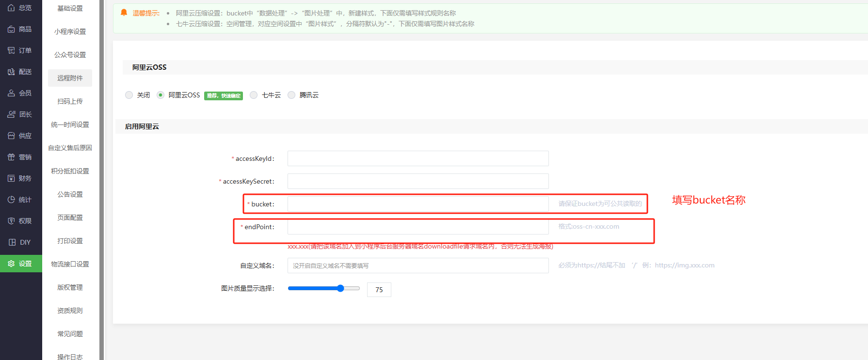This screenshot has width=868, height=360.
Task: Select the 关闭 radio option
Action: (129, 95)
